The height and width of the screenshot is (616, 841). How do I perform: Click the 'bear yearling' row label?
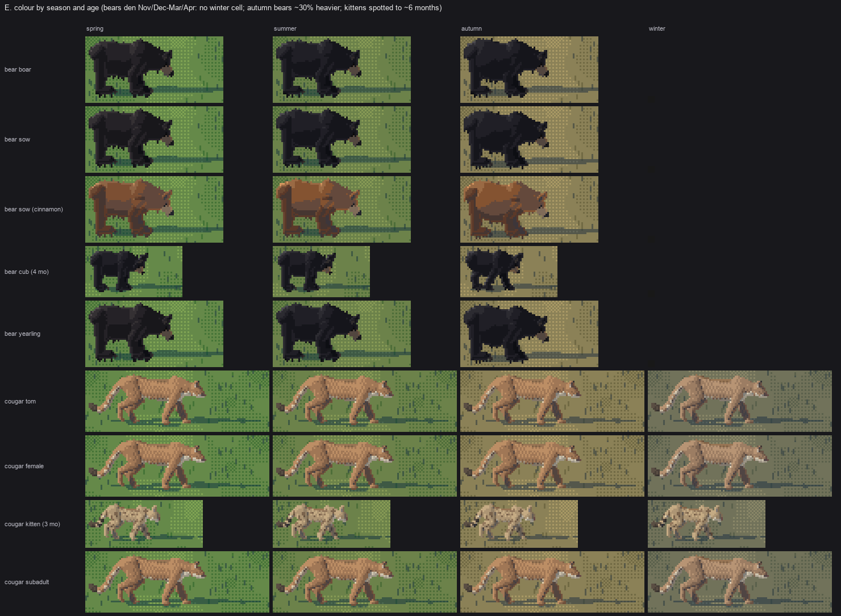pos(22,334)
